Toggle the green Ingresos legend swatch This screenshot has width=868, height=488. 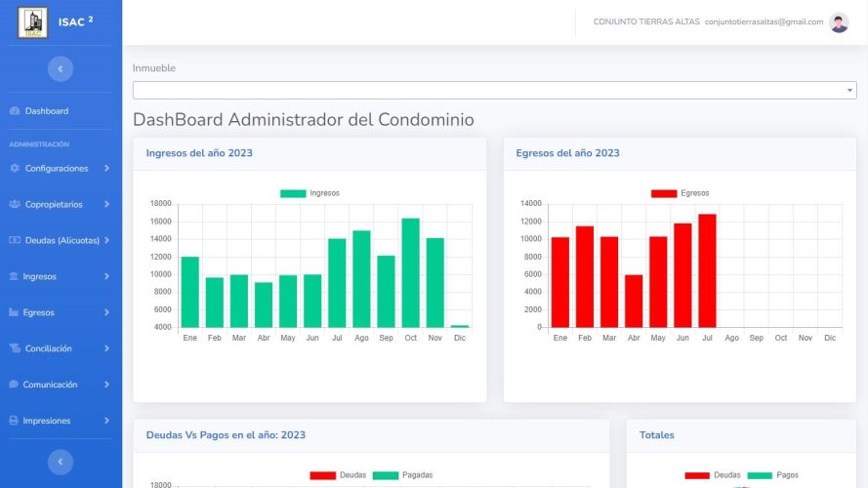293,193
